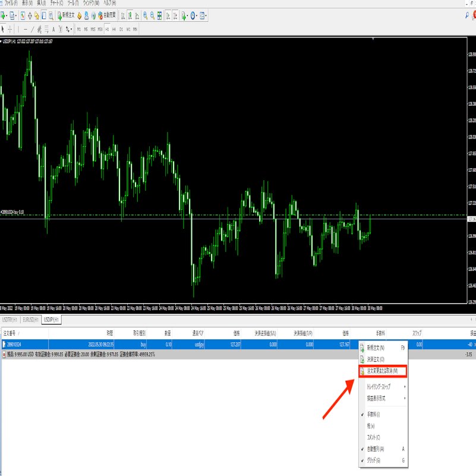Expand the トレイリング・ストップ submenu

pyautogui.click(x=383, y=387)
